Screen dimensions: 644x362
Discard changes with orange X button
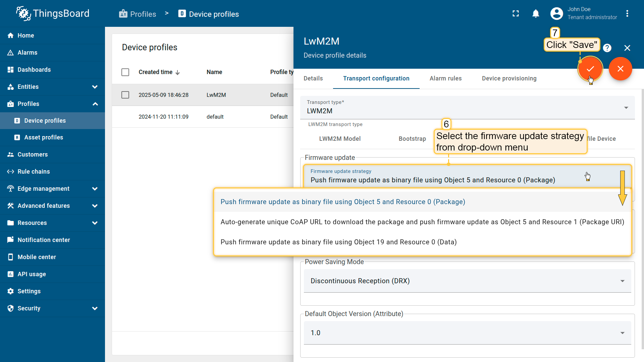(621, 69)
